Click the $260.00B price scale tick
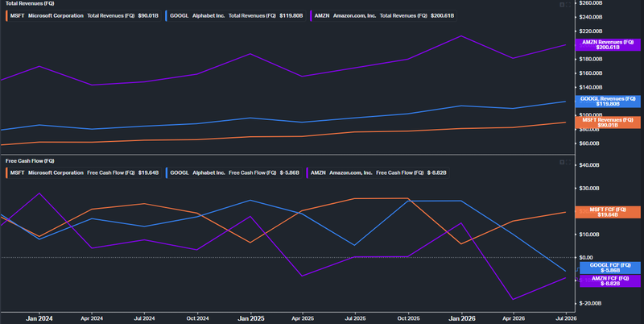 coord(591,3)
